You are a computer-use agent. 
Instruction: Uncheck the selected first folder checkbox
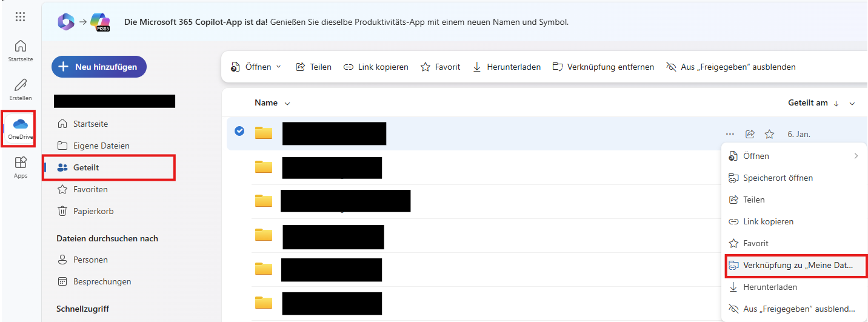point(239,131)
